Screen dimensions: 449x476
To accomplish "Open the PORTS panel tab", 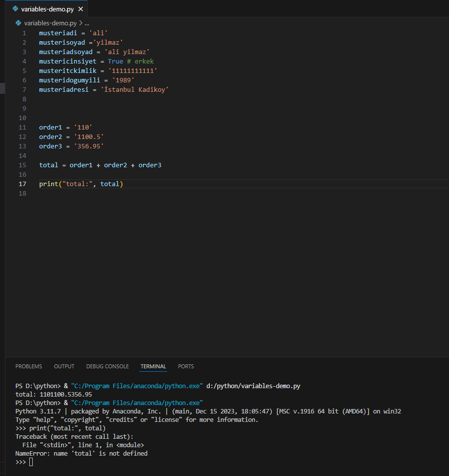I will pos(186,366).
